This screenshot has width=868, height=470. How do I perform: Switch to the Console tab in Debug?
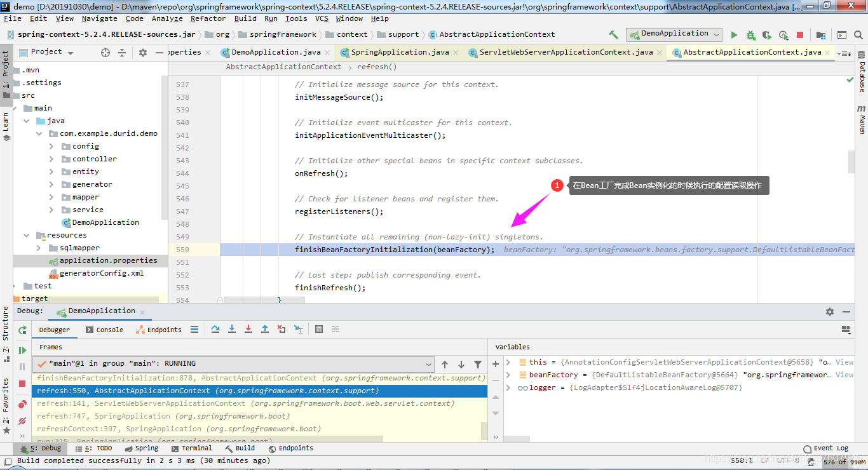point(105,330)
